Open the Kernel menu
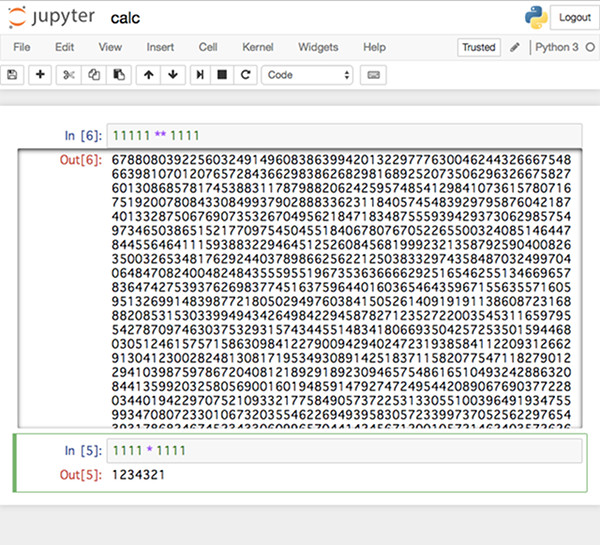The image size is (600, 545). tap(257, 47)
